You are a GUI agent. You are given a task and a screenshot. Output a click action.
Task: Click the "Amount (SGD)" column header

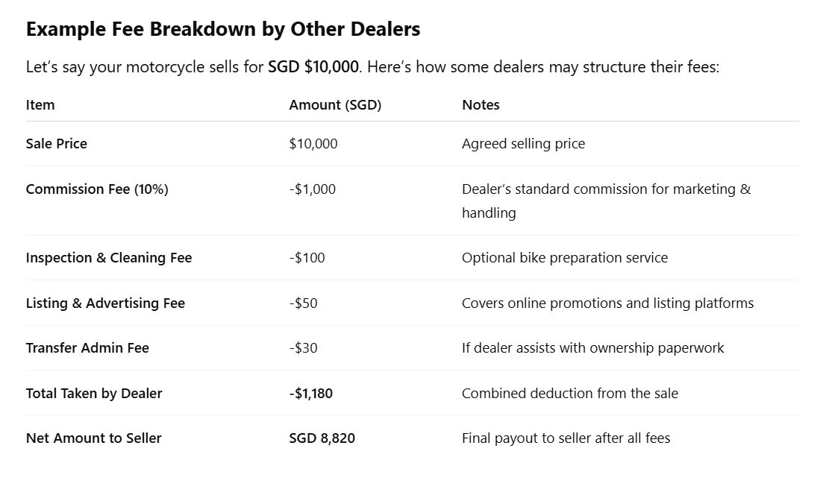coord(335,105)
